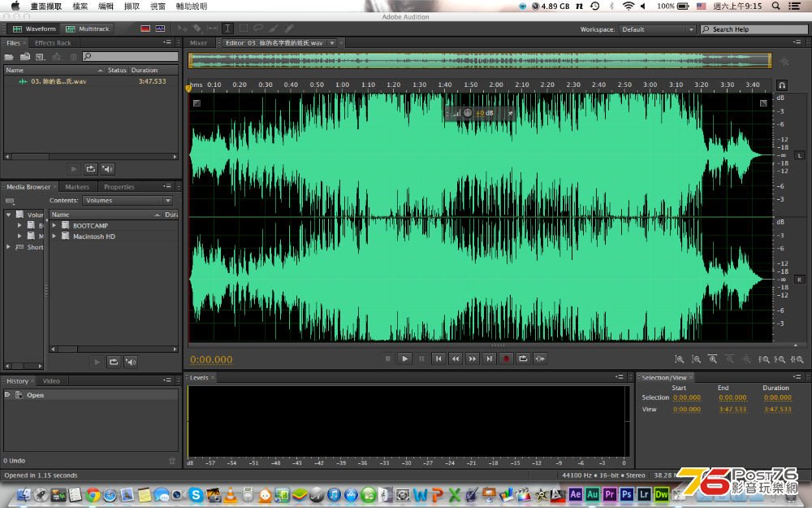Click the selection End time value

pos(732,397)
